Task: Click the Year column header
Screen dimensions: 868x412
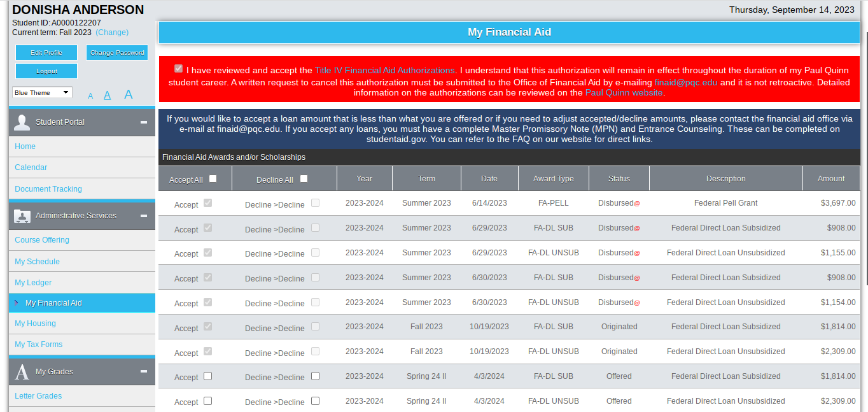Action: (x=365, y=179)
